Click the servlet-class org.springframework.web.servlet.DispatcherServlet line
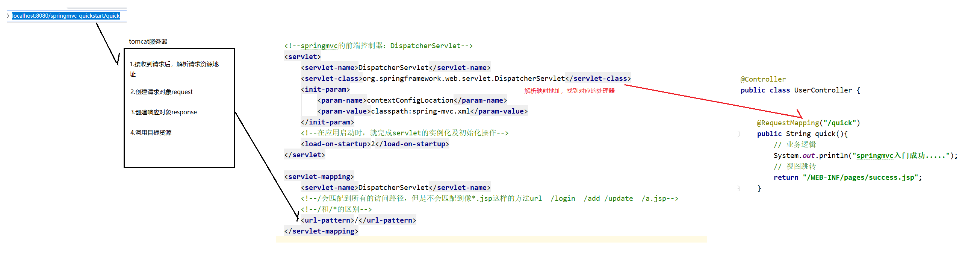980x270 pixels. point(466,79)
